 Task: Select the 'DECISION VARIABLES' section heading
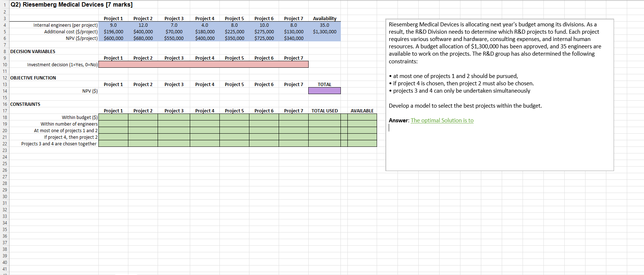[x=33, y=52]
